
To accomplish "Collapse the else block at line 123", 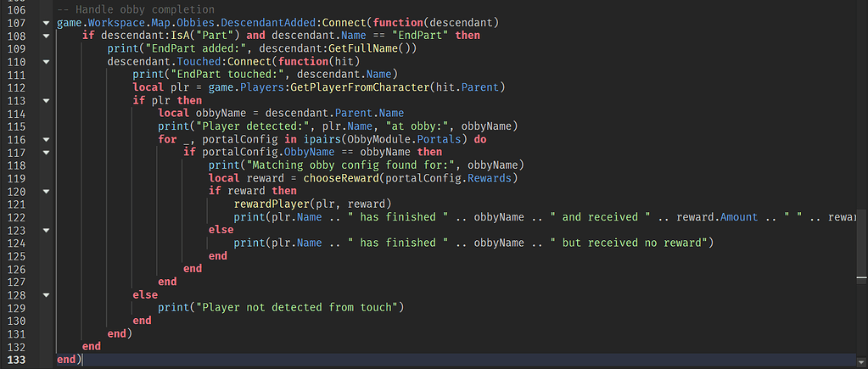I will click(45, 230).
